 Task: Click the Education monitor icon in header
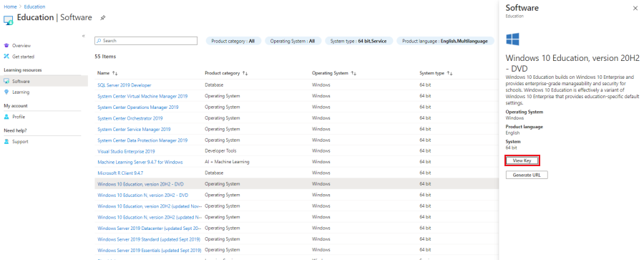pos(8,19)
